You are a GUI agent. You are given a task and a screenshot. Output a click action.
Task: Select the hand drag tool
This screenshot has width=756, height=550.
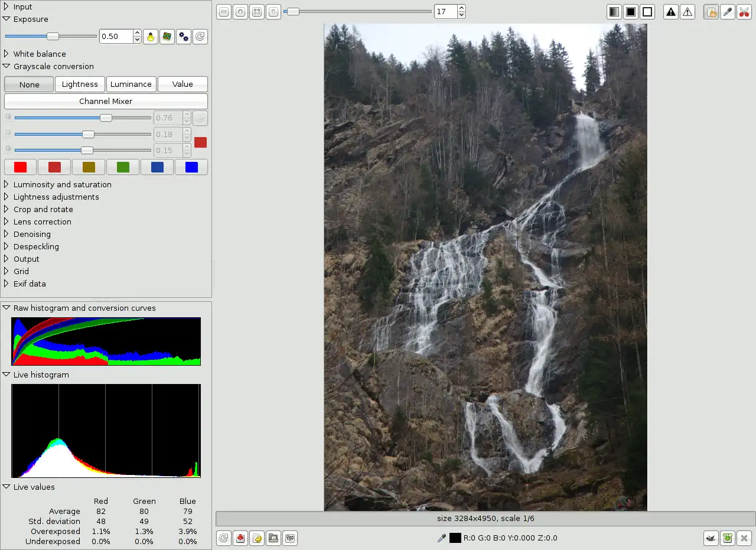pos(711,12)
